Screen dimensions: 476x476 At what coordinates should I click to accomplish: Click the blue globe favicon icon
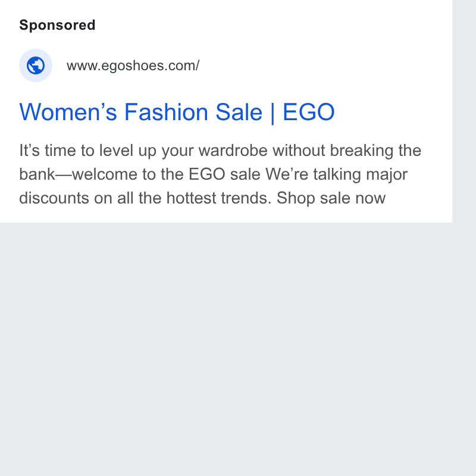(x=36, y=65)
